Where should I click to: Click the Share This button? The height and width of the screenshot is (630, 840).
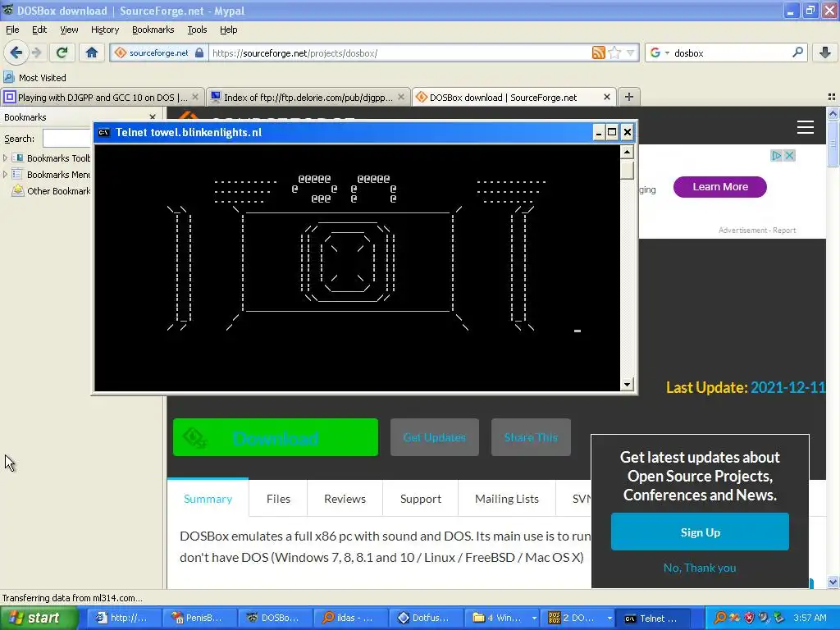point(531,437)
